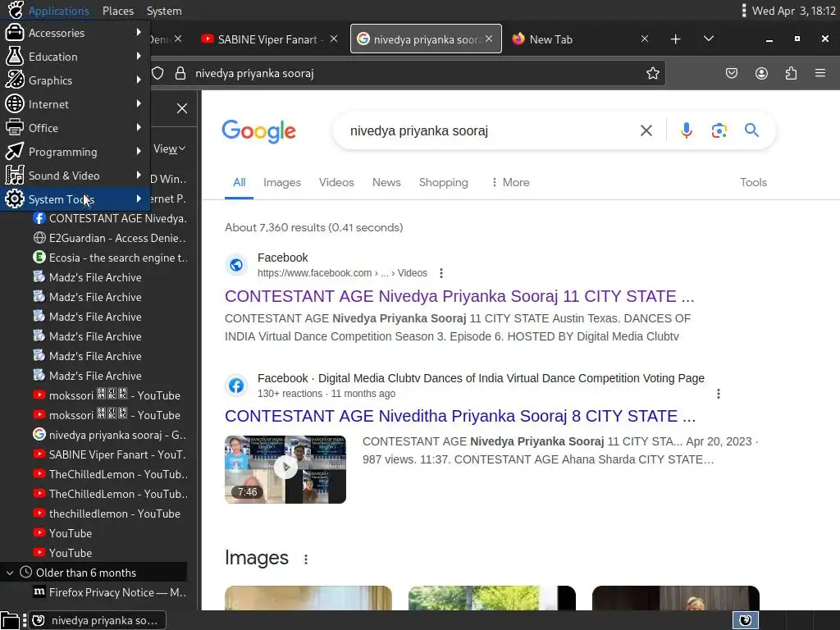Viewport: 840px width, 630px height.
Task: Open Google search Tools
Action: coord(753,183)
